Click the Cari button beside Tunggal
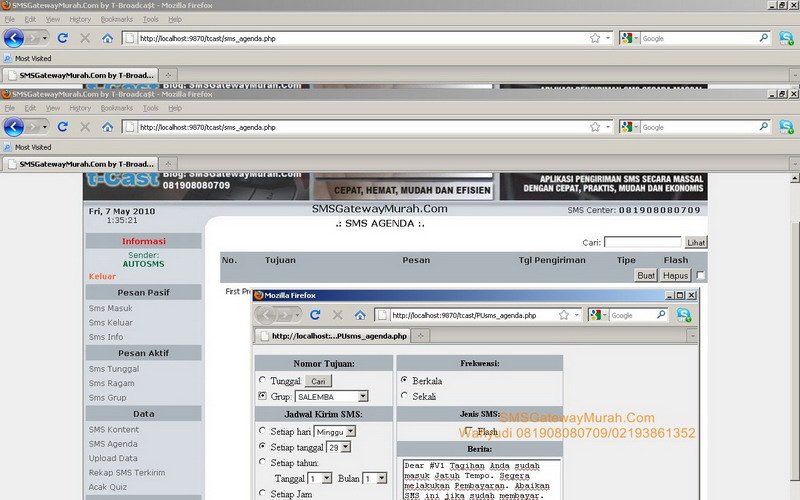This screenshot has height=500, width=800. [x=318, y=381]
